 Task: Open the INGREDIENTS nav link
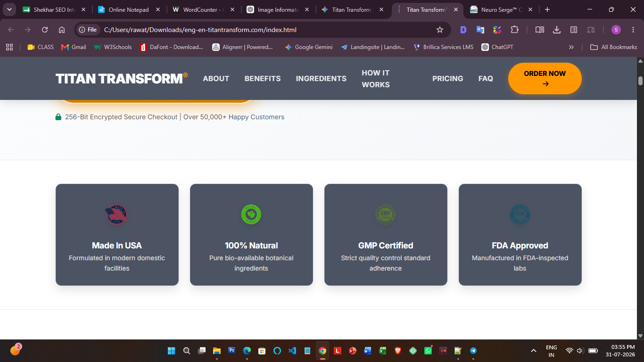tap(321, 79)
